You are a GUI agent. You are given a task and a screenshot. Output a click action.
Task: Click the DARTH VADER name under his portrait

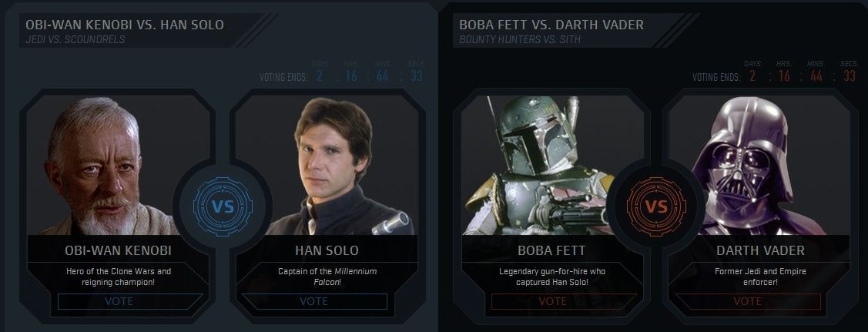[749, 251]
